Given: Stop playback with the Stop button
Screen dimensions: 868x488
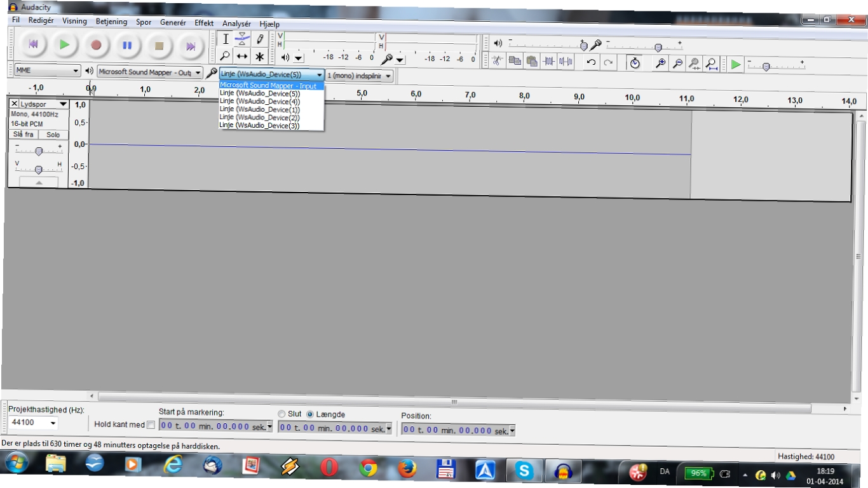Looking at the screenshot, I should point(159,46).
